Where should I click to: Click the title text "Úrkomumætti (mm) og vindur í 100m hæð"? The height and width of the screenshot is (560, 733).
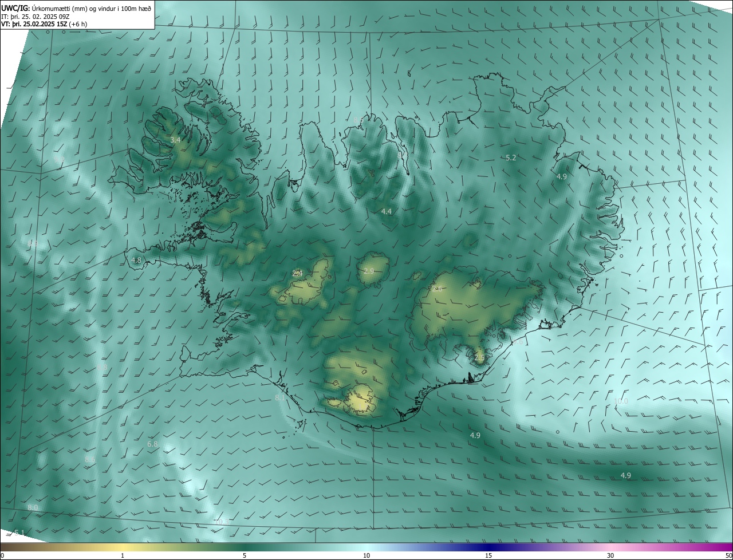91,8
